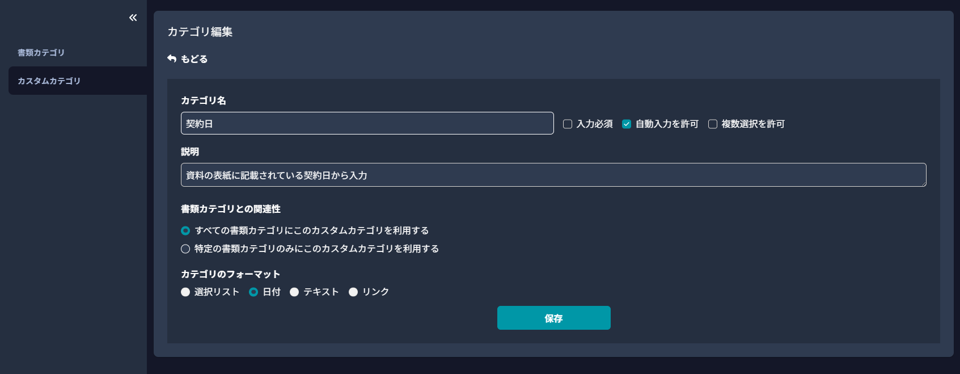Click the 保存 button
The width and height of the screenshot is (960, 374).
pos(553,318)
